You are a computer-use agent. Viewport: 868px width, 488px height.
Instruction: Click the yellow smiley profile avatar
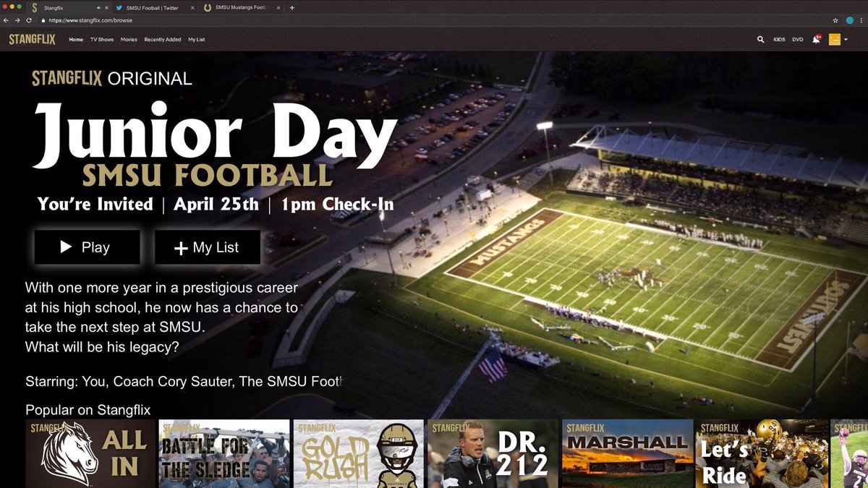(x=834, y=40)
